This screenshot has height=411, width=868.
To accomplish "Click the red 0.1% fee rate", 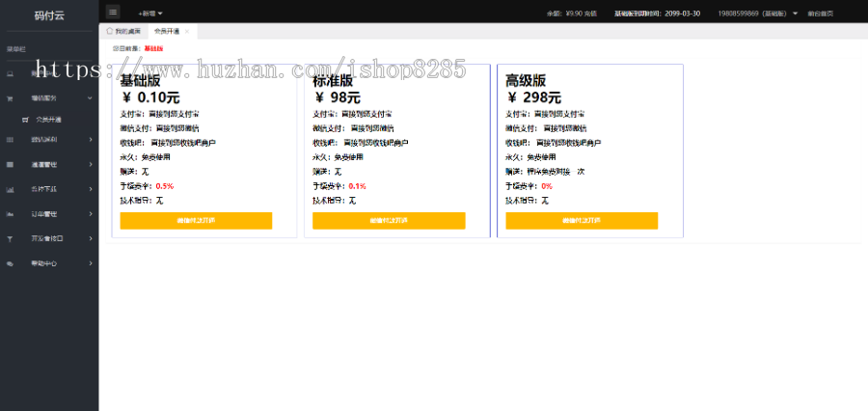I will (x=357, y=186).
